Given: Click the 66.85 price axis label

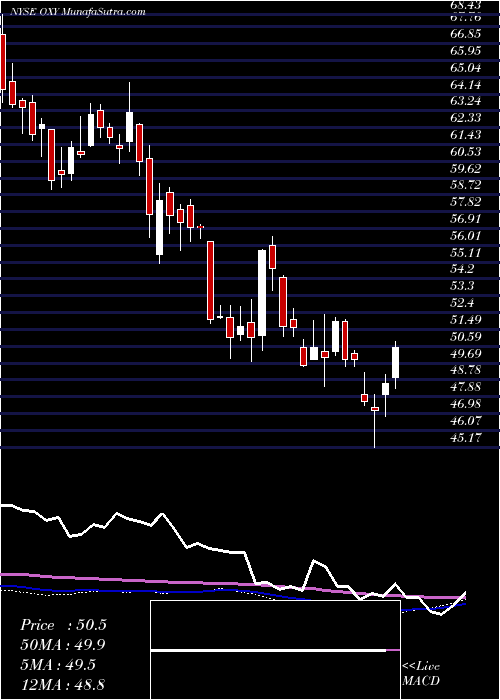Looking at the screenshot, I should click(466, 34).
